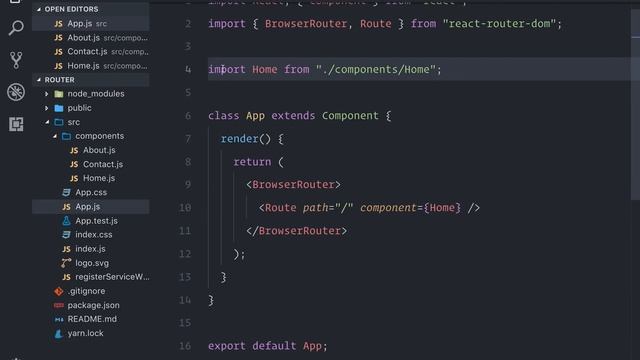Open logo.svg file
Image resolution: width=640 pixels, height=360 pixels.
tap(92, 263)
